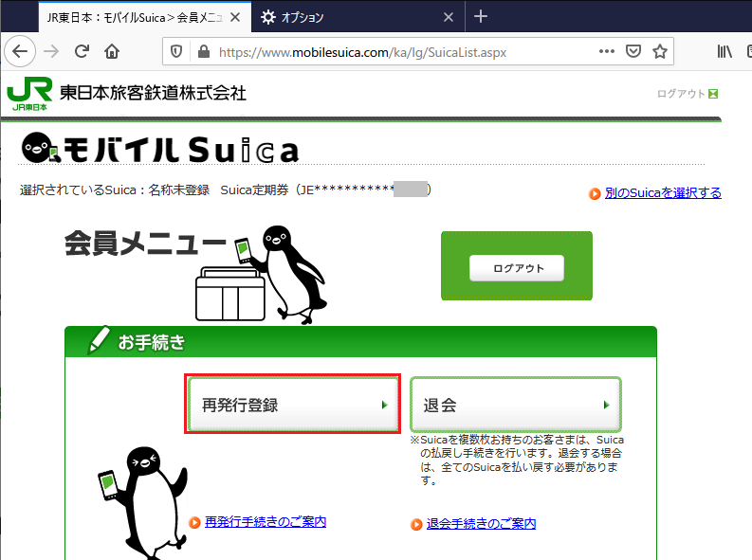
Task: Open page actions three-dot menu
Action: (605, 52)
